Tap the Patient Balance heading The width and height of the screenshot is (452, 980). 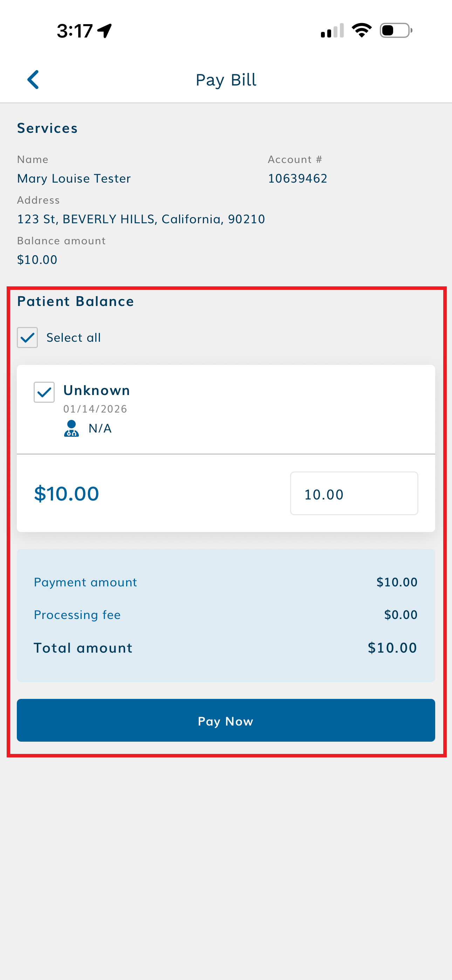(x=76, y=301)
